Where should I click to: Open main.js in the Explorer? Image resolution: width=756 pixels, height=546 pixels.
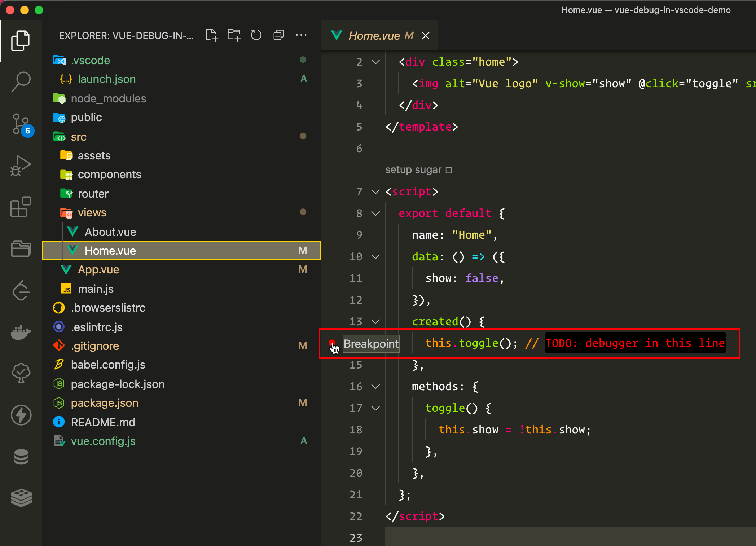(181, 289)
